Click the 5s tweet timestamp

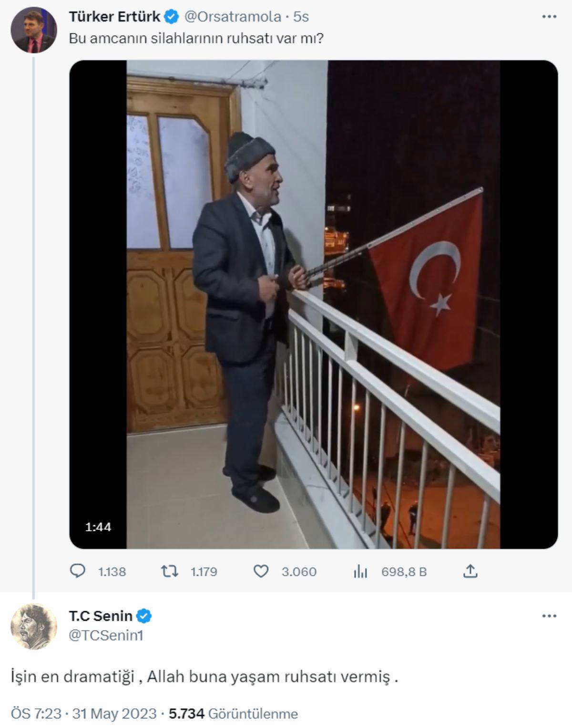(301, 17)
